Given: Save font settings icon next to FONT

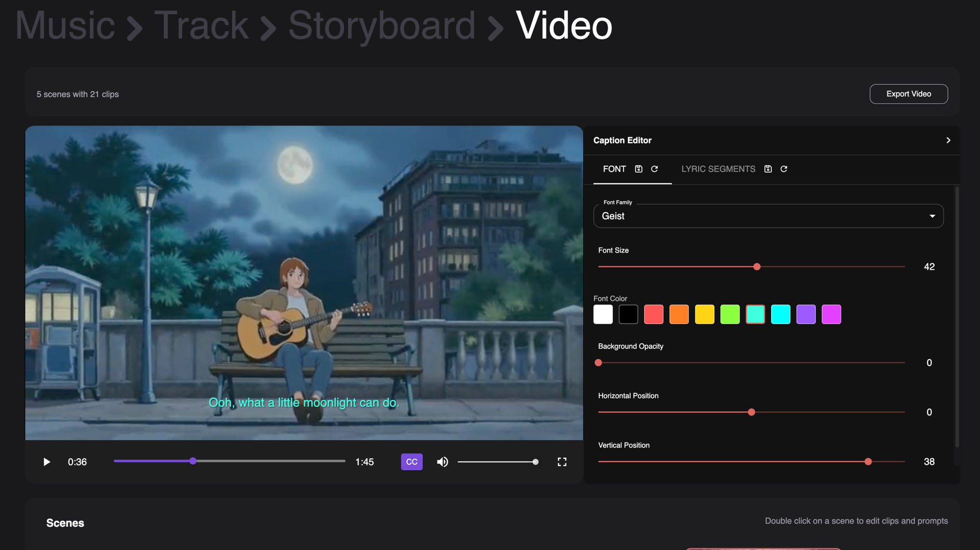Looking at the screenshot, I should [x=638, y=169].
